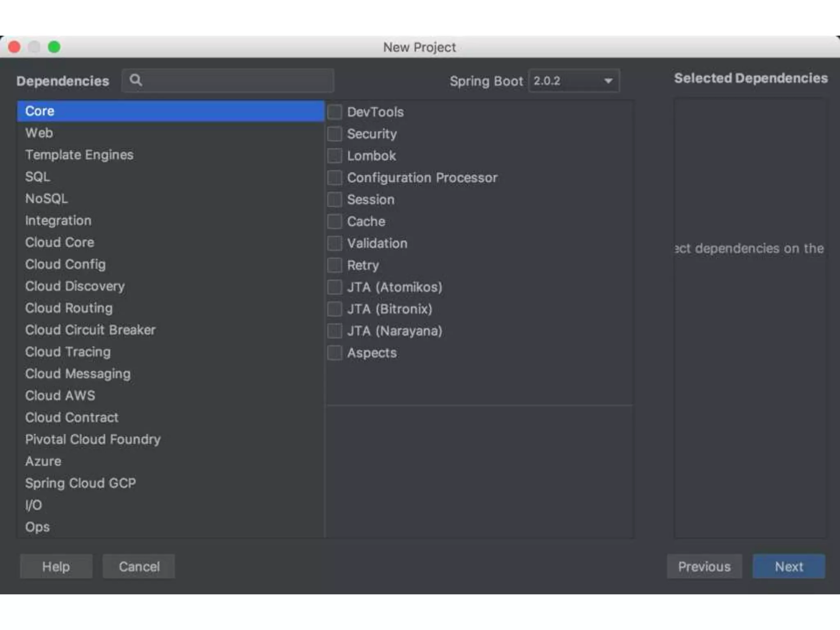Enable Configuration Processor dependency
The image size is (840, 630).
click(x=335, y=178)
